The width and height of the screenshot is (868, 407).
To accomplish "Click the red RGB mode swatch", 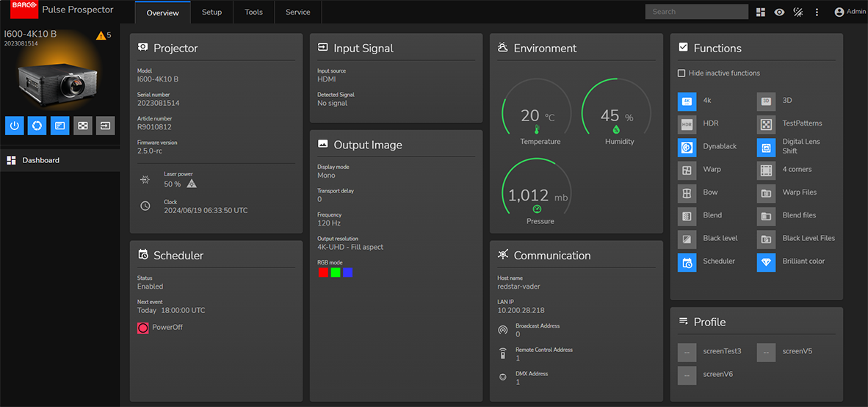I will coord(323,273).
